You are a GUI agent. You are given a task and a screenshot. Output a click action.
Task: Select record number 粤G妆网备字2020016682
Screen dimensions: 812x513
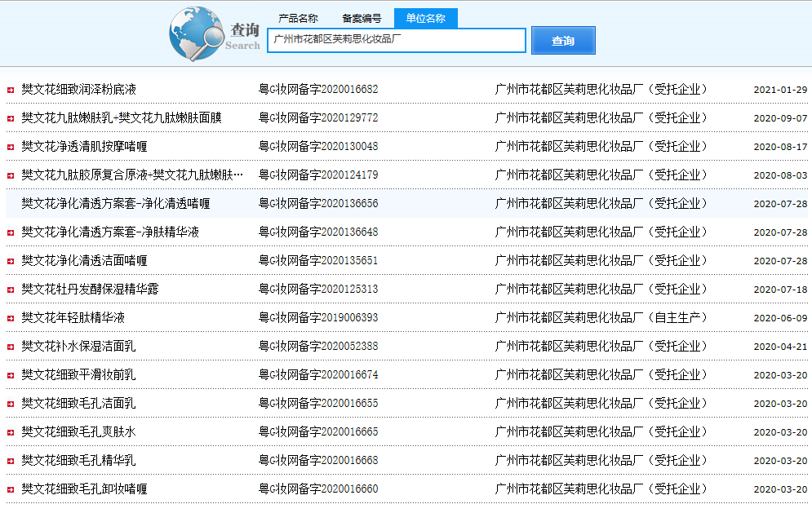318,90
